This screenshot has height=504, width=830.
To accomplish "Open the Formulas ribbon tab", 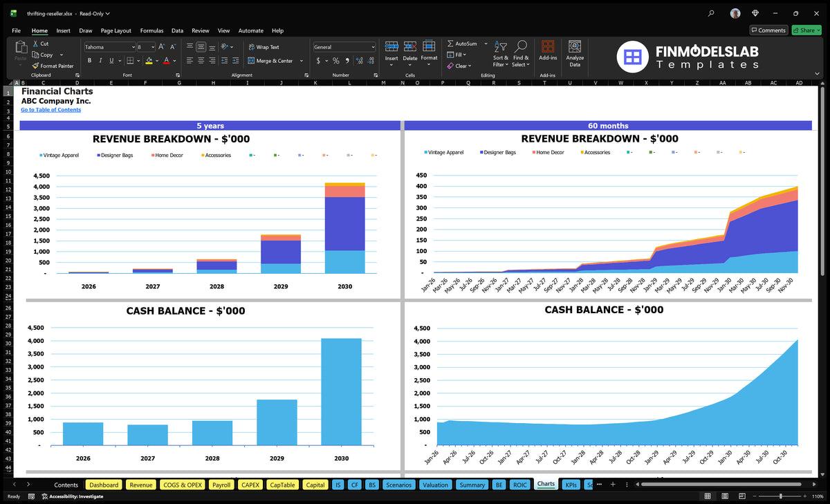I will [151, 30].
